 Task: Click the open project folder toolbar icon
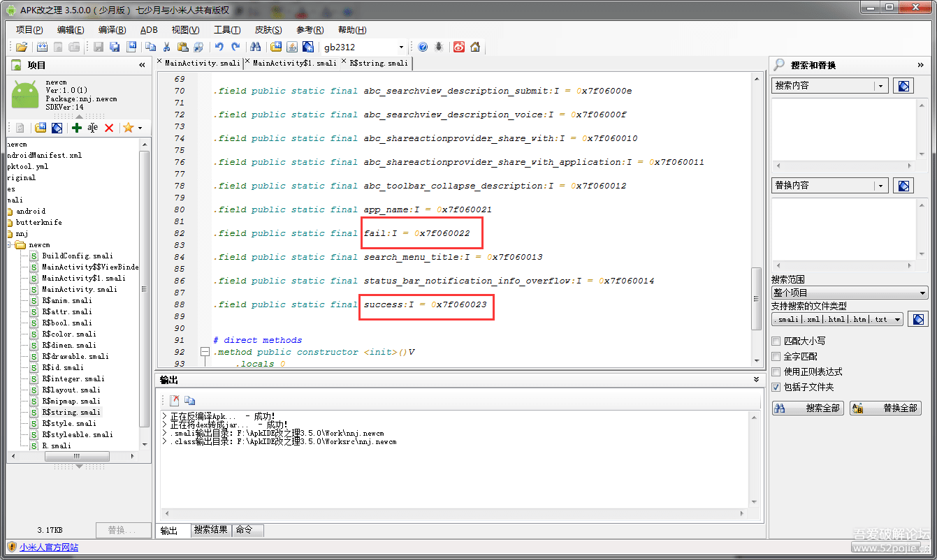[x=22, y=47]
